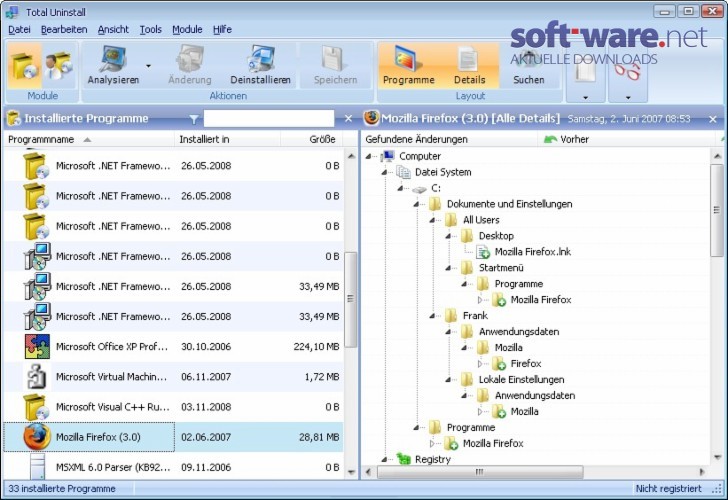This screenshot has width=728, height=500.
Task: Select the 224,10 MB size cell
Action: (316, 346)
